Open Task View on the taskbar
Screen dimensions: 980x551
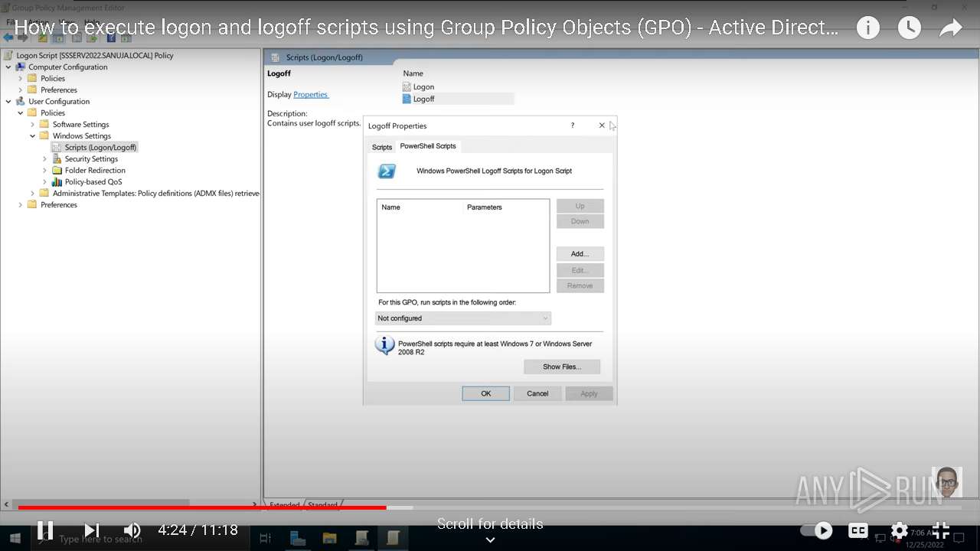(x=265, y=538)
